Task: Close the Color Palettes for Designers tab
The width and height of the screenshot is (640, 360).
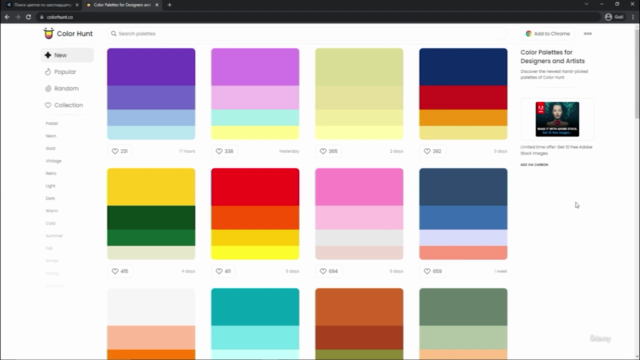Action: [x=157, y=5]
